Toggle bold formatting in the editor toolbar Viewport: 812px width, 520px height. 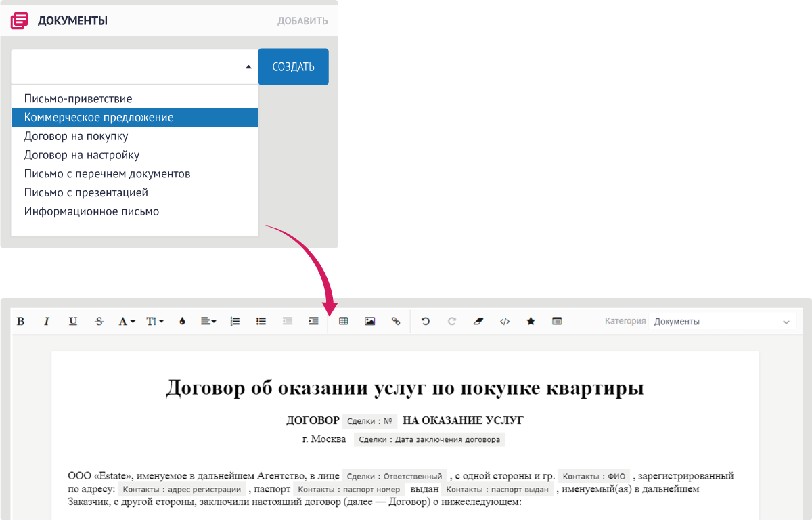20,322
